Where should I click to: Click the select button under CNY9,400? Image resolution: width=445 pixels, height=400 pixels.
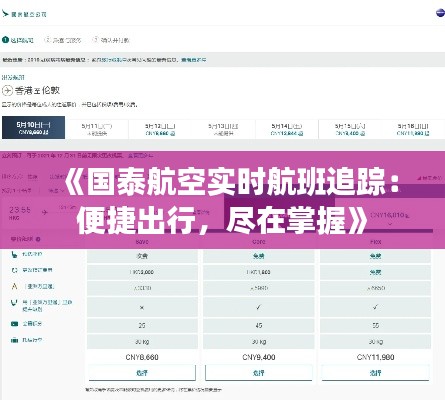coord(259,373)
